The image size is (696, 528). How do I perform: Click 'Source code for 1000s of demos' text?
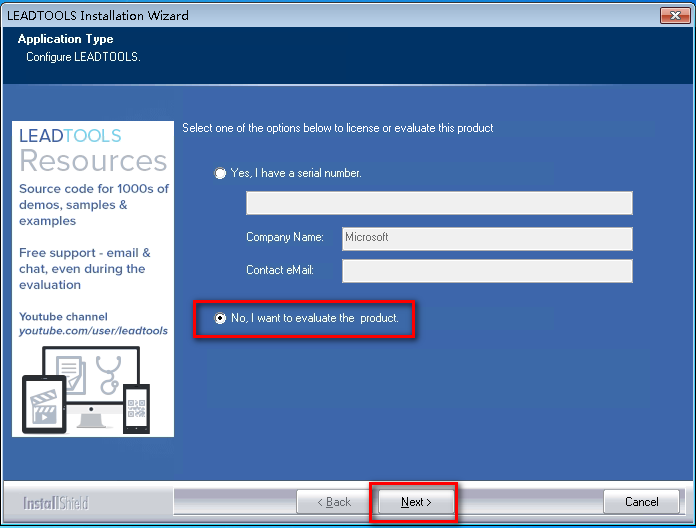click(94, 205)
